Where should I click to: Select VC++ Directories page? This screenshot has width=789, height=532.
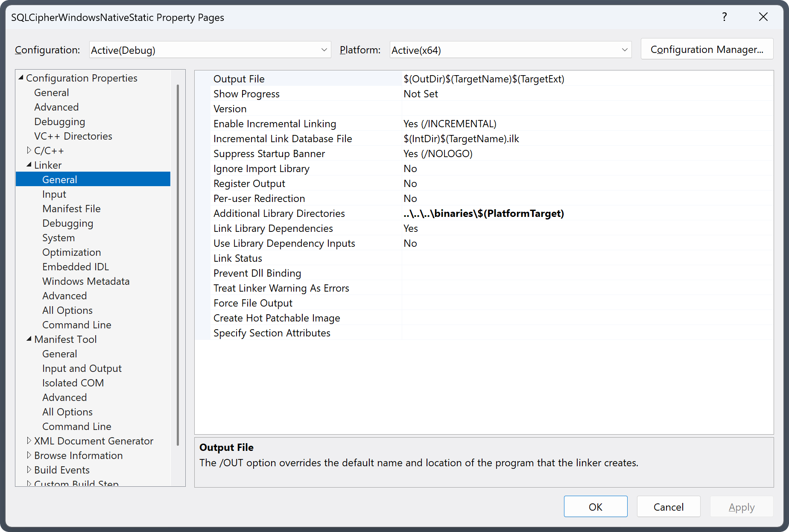73,136
